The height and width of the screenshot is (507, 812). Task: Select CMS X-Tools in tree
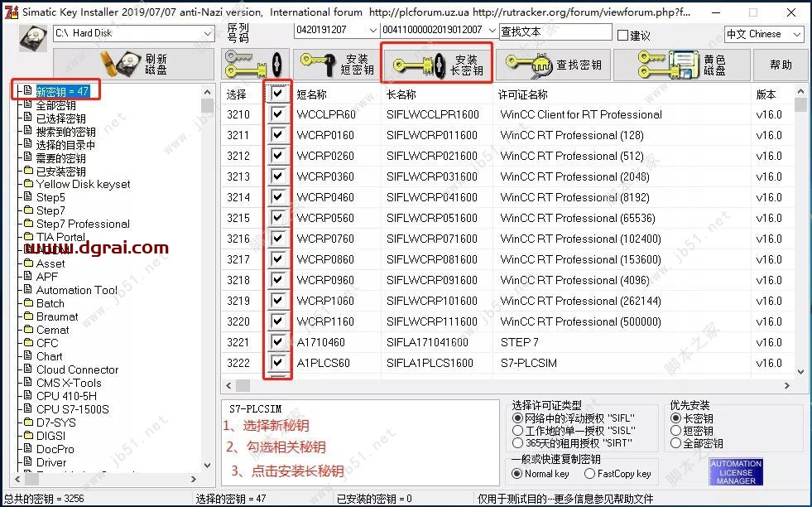click(x=69, y=383)
